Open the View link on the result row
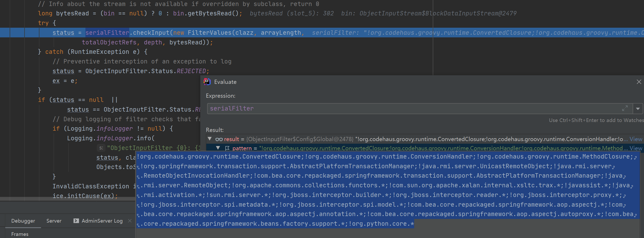This screenshot has height=238, width=644. click(636, 139)
